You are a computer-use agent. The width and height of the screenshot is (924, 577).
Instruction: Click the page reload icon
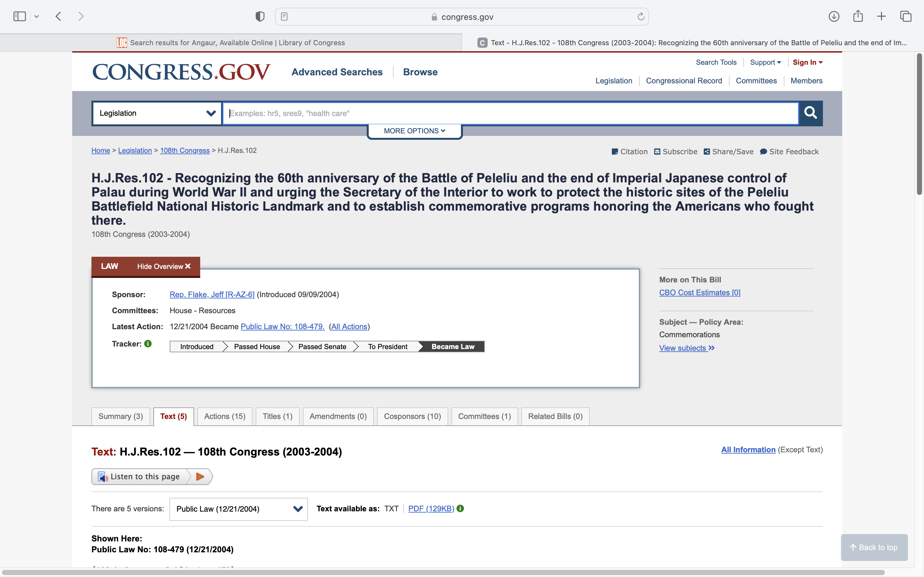click(x=641, y=16)
